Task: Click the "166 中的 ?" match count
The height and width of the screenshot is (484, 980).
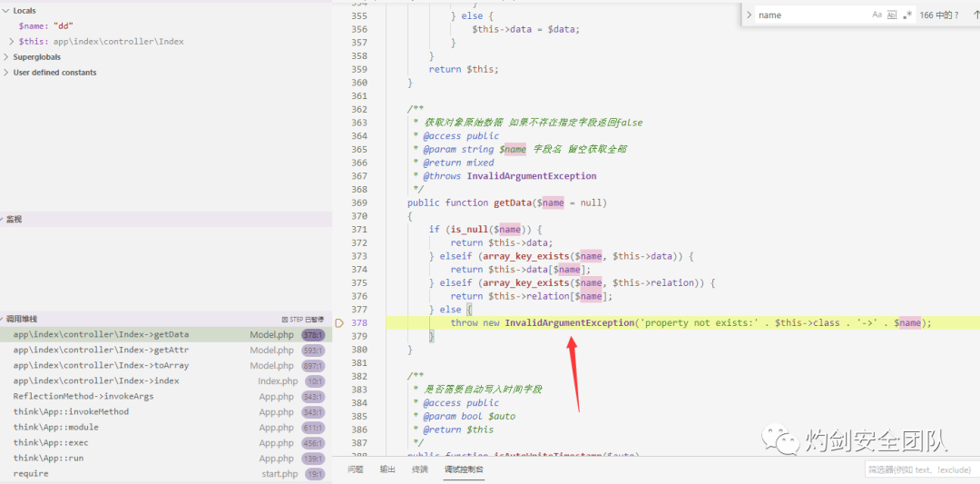Action: 939,15
